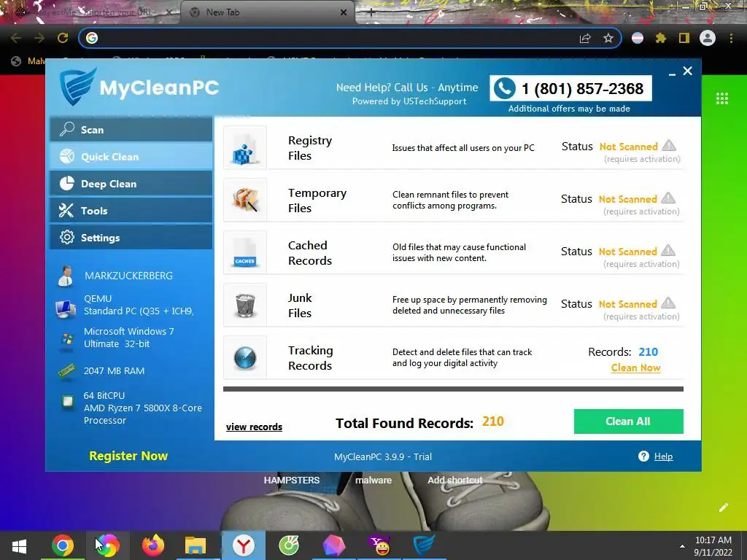Click the MyCleanPC shield logo
This screenshot has width=747, height=560.
(x=77, y=86)
